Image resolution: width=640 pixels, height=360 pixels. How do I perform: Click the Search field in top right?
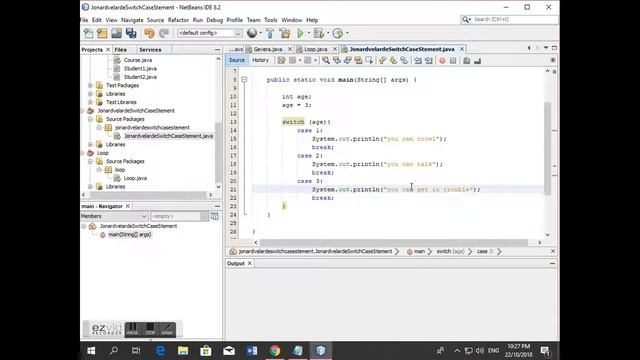pyautogui.click(x=509, y=19)
